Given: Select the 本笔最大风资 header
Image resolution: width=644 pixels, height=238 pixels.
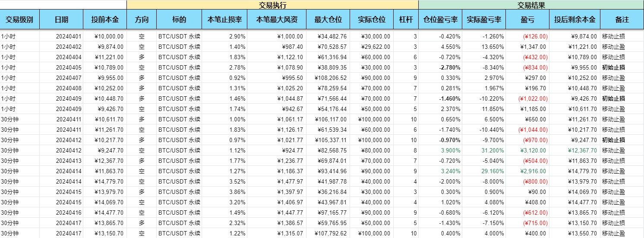Looking at the screenshot, I should (x=277, y=20).
